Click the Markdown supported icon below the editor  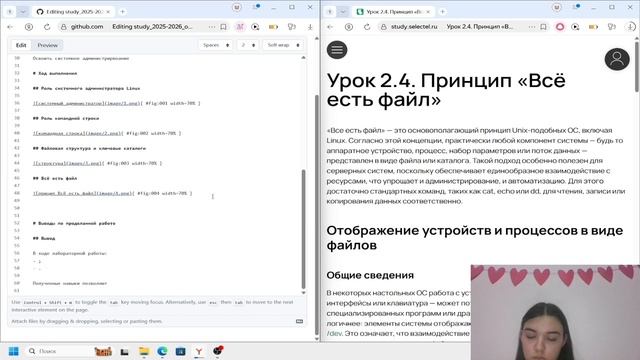pyautogui.click(x=299, y=321)
